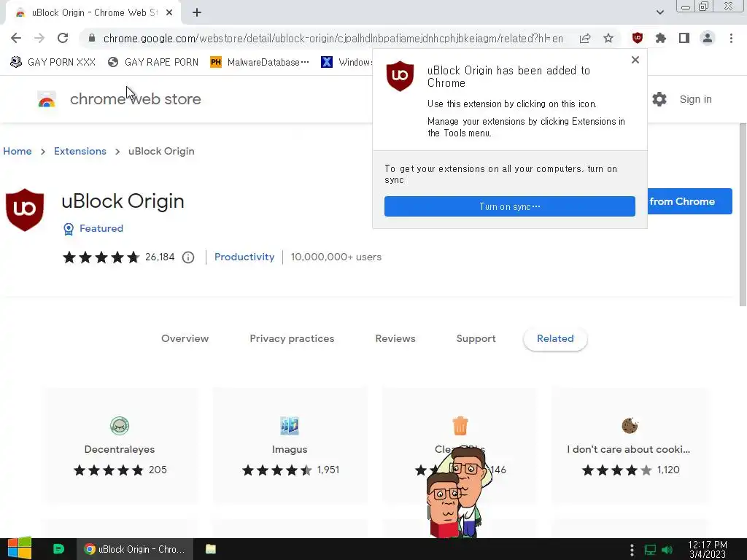
Task: Go to the Home breadcrumb
Action: pyautogui.click(x=18, y=151)
